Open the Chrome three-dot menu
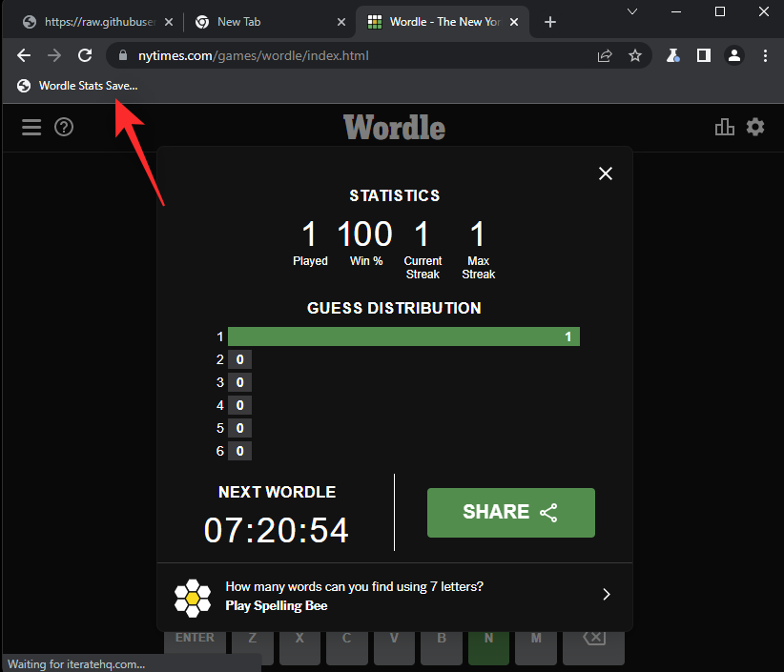The height and width of the screenshot is (672, 784). click(x=765, y=55)
